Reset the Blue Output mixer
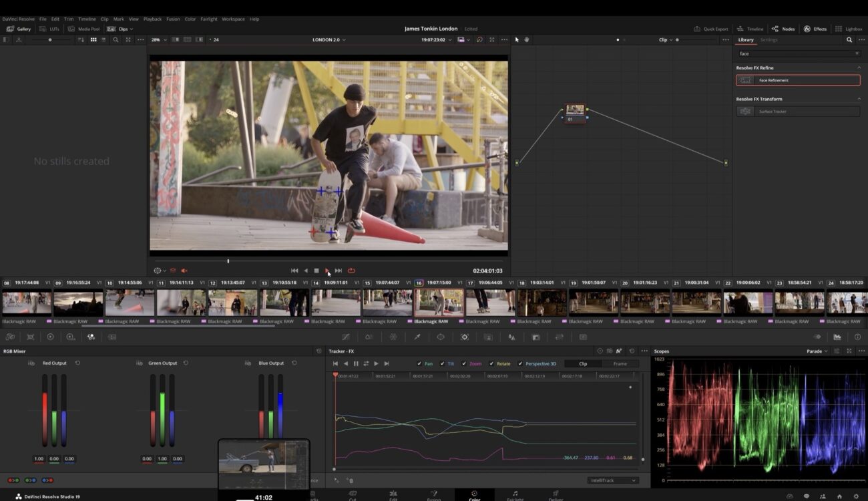Viewport: 868px width, 501px height. [294, 363]
